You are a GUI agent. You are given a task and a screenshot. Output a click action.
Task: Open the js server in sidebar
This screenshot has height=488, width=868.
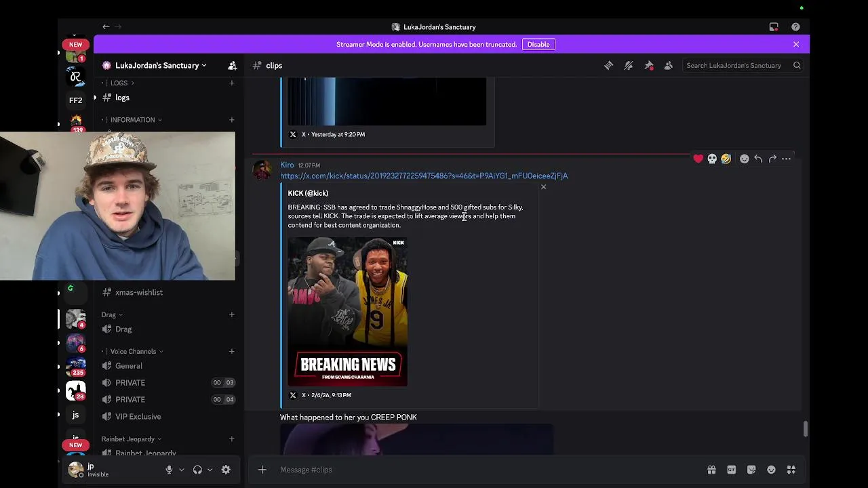75,415
